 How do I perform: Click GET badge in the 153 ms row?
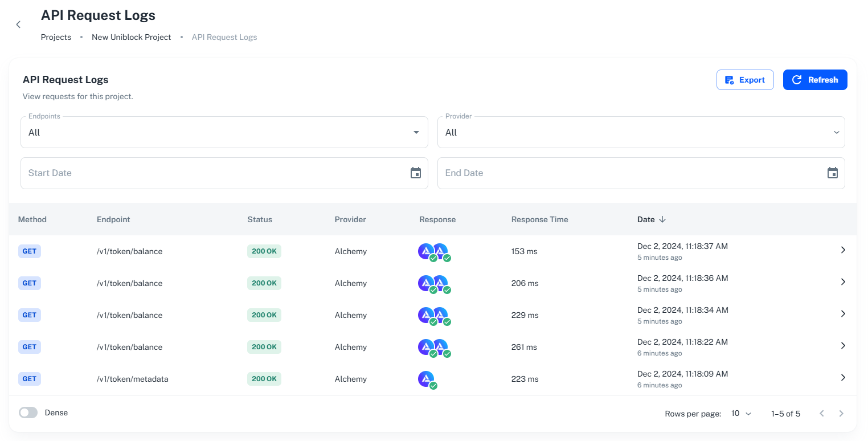click(30, 251)
